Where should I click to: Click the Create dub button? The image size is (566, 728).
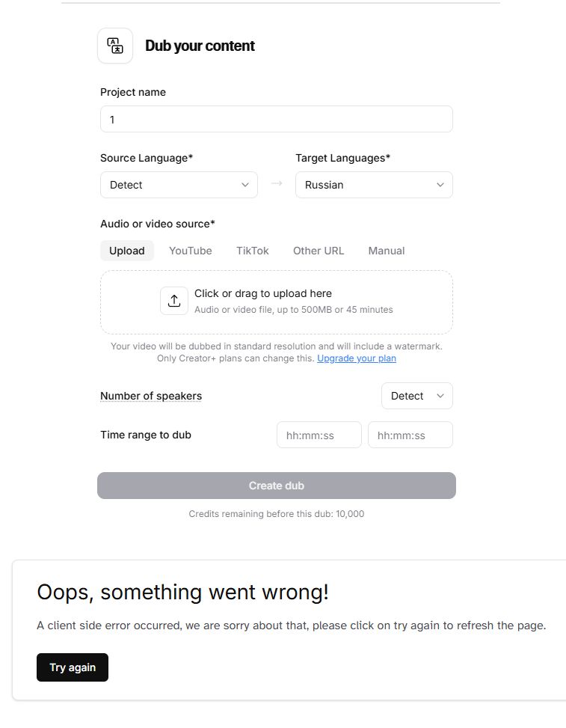click(x=277, y=486)
